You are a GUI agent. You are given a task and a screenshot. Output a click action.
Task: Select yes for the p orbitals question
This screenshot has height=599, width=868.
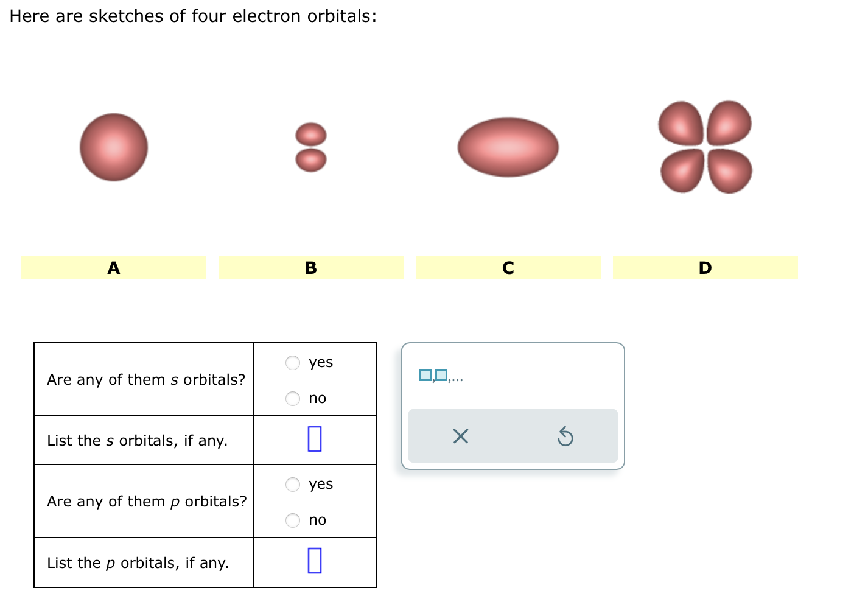293,484
